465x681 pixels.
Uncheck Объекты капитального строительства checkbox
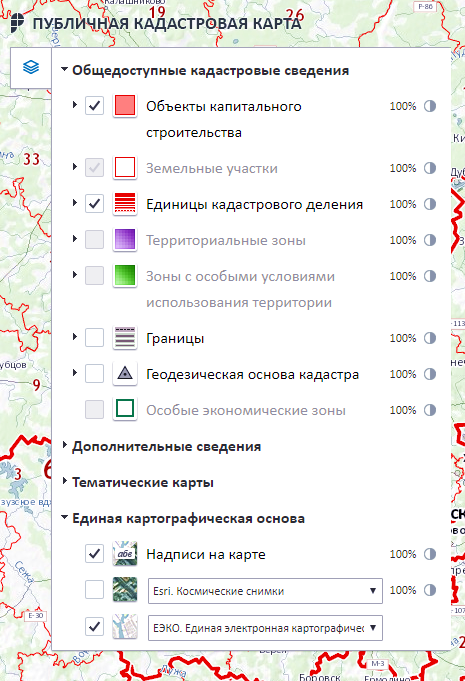94,106
